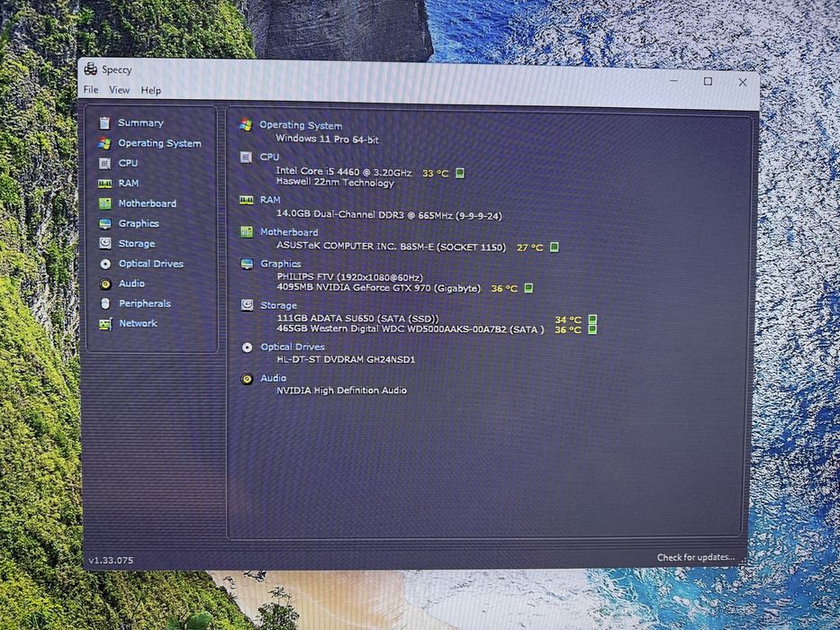Click NVIDIA High Definition Audio text
The width and height of the screenshot is (840, 630).
(341, 391)
